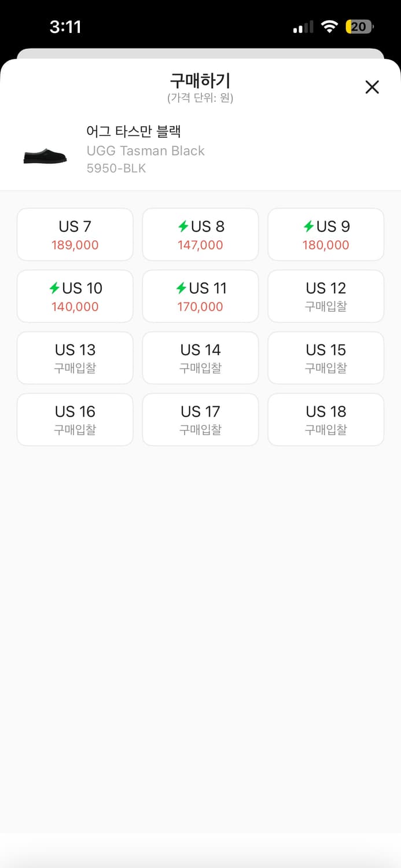Tap the fast delivery bolt on US 9
The width and height of the screenshot is (401, 868).
[x=309, y=226]
